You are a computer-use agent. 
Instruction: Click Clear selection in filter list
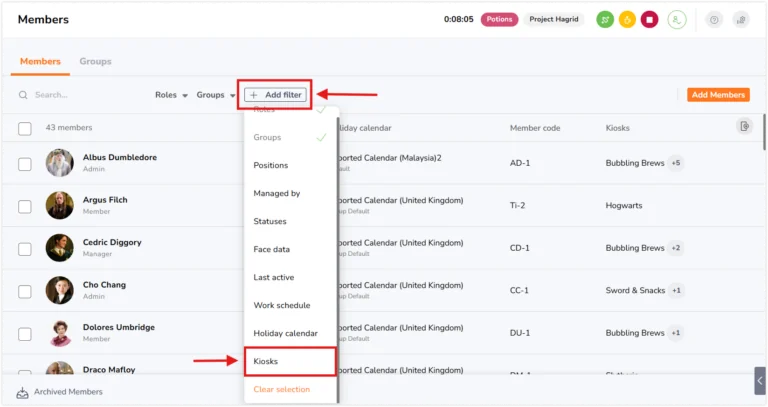click(282, 389)
